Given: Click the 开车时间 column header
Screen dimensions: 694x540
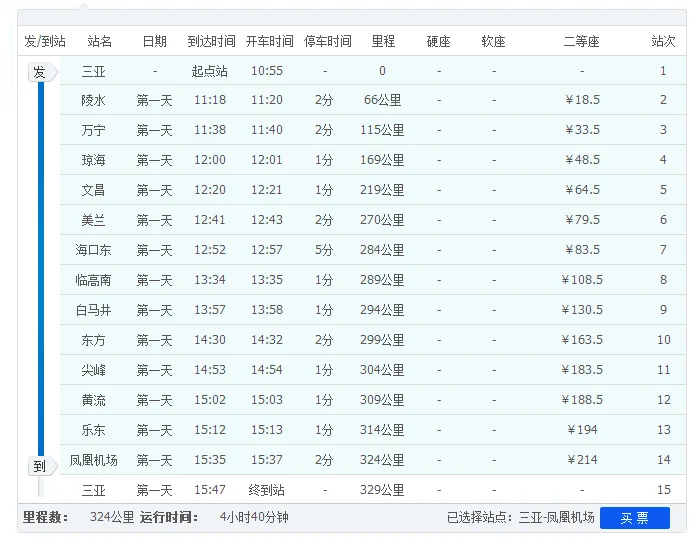Looking at the screenshot, I should click(270, 41).
